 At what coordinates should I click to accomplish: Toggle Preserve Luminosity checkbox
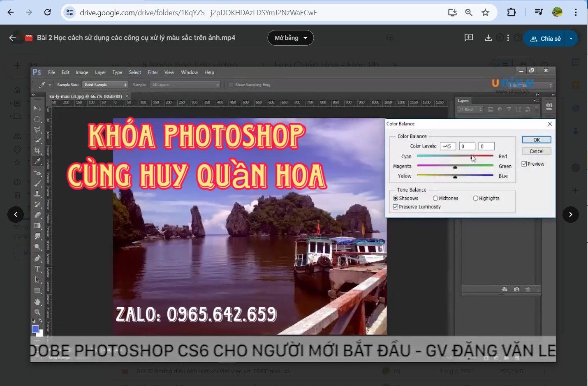click(x=396, y=207)
